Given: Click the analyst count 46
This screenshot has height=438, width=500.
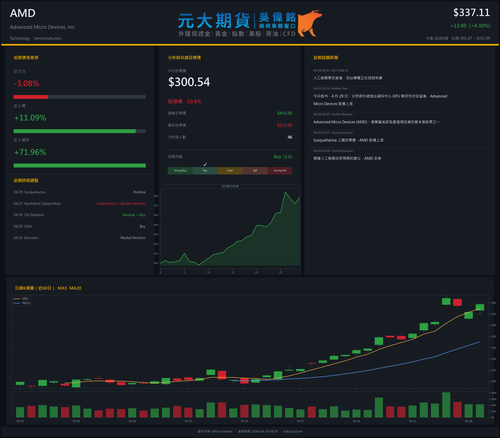Looking at the screenshot, I should point(290,137).
